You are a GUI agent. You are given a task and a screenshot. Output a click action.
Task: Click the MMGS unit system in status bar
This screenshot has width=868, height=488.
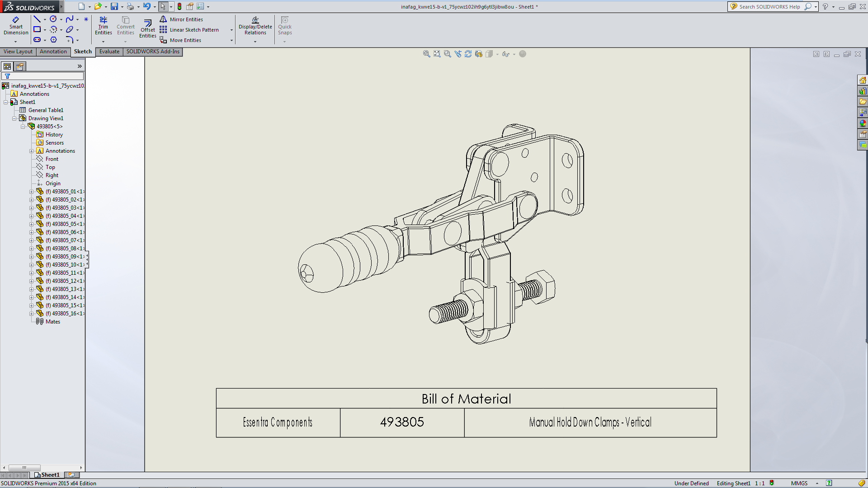pyautogui.click(x=799, y=483)
